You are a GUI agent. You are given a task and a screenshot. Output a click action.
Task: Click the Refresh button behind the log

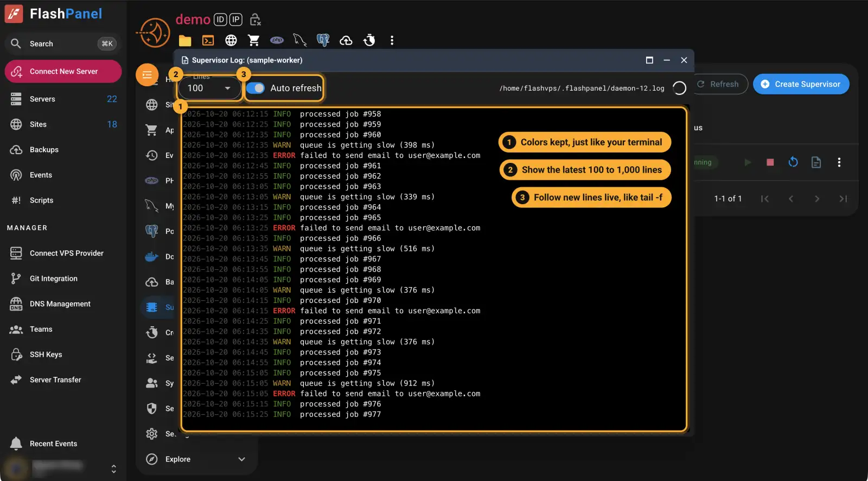[x=718, y=84]
